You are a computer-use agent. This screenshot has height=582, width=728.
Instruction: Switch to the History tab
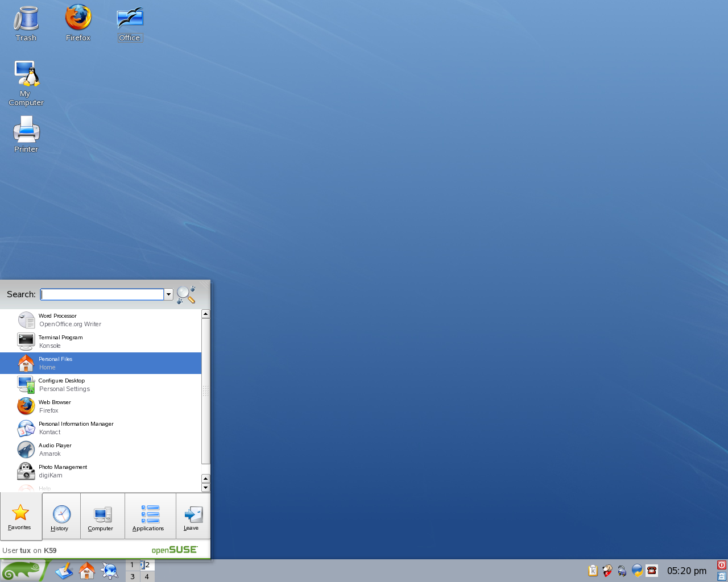coord(61,517)
